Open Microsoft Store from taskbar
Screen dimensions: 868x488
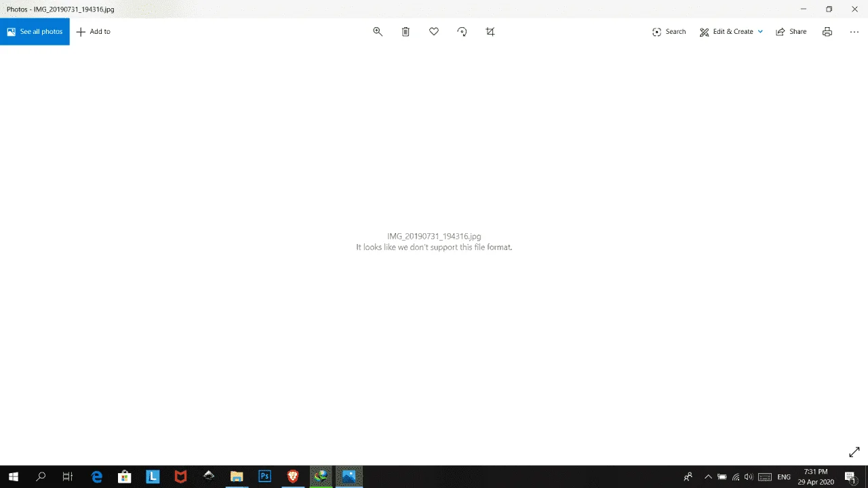click(x=125, y=476)
